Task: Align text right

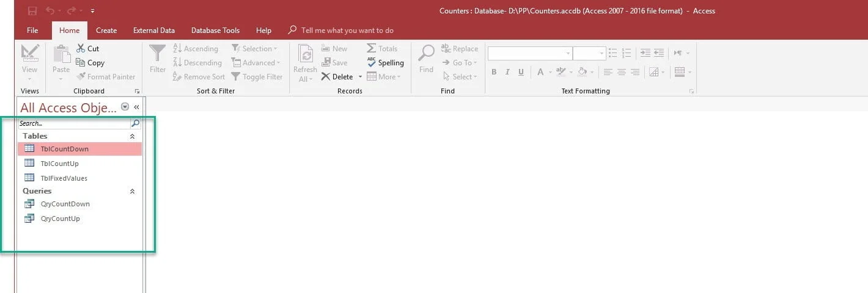Action: [635, 72]
